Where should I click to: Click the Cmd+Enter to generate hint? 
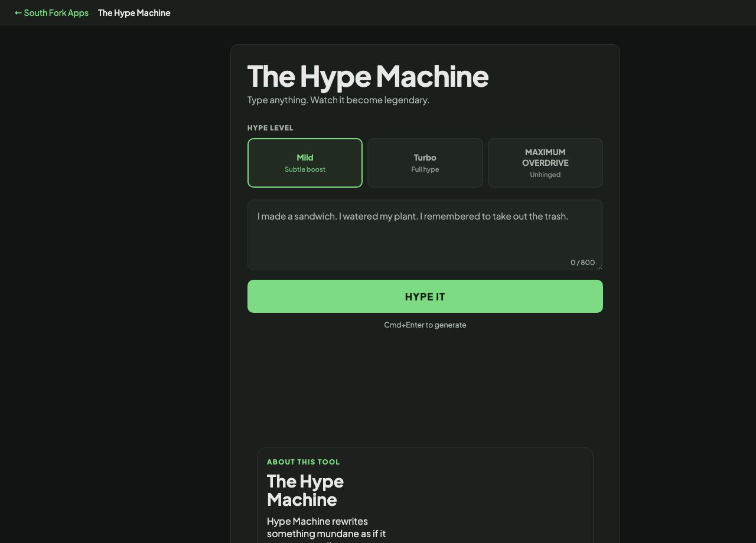[x=425, y=325]
